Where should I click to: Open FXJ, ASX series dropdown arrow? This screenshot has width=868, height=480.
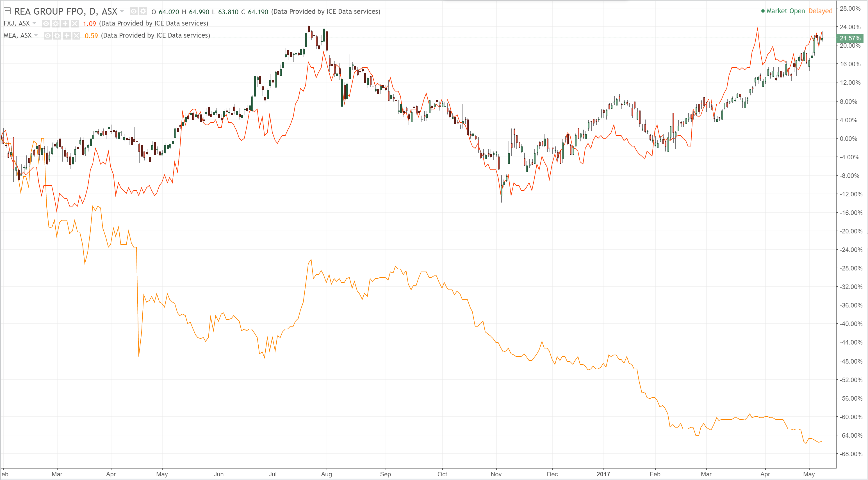34,23
